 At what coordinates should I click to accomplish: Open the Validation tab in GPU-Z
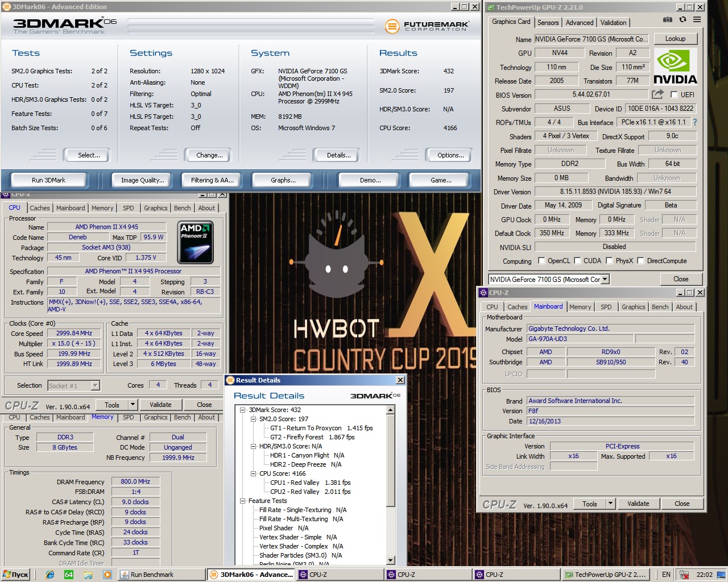click(x=613, y=23)
